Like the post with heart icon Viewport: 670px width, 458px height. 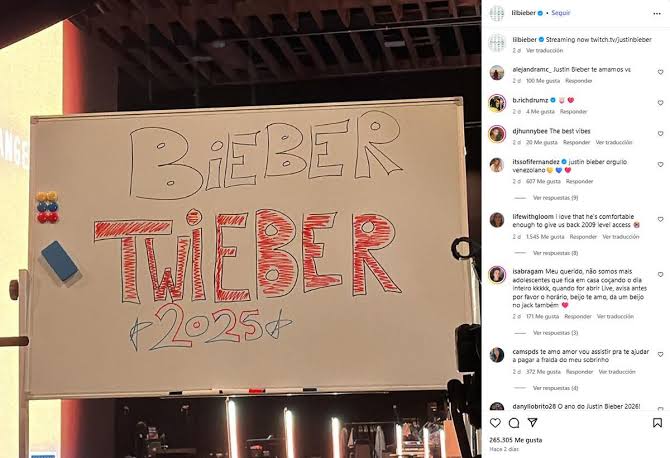[x=495, y=423]
